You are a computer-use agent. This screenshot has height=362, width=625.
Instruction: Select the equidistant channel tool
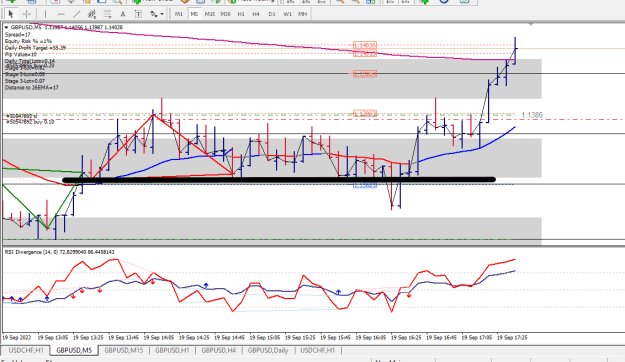92,14
